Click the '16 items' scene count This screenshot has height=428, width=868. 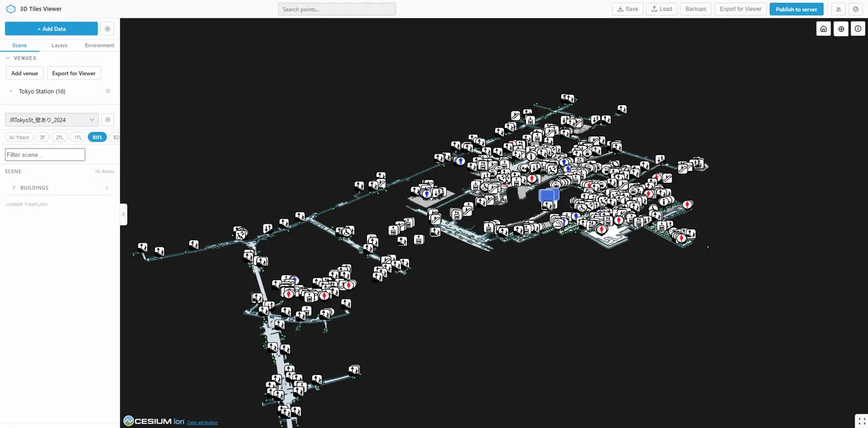[x=104, y=172]
